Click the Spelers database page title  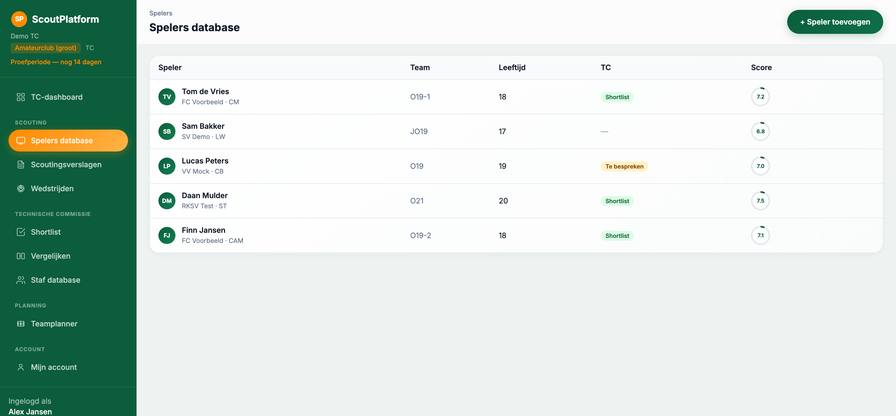point(194,27)
